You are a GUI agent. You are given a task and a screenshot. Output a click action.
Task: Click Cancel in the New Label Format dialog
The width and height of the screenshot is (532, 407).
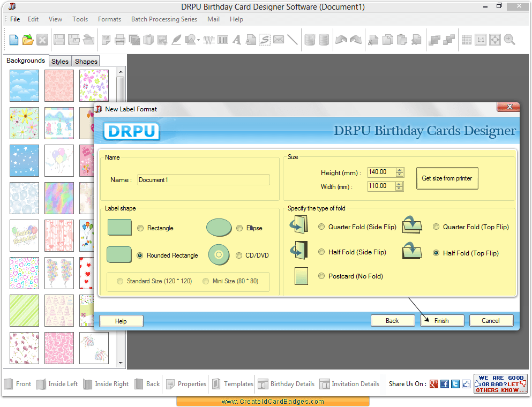point(491,320)
